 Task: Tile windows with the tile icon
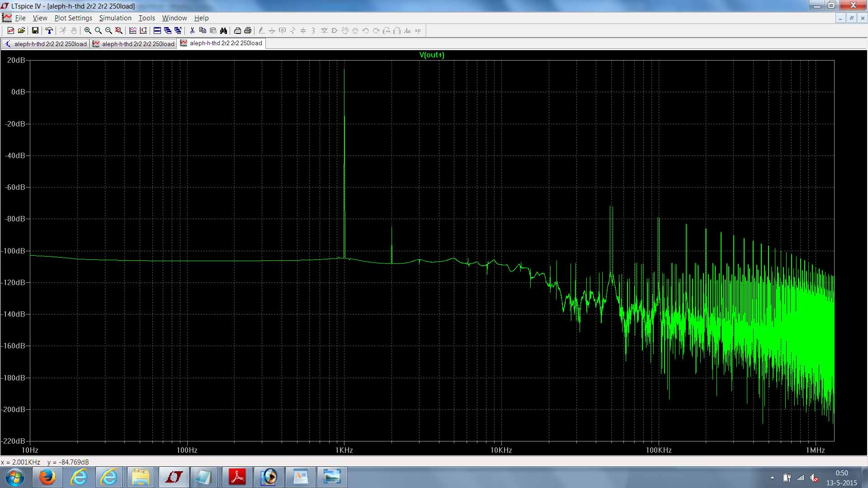point(157,31)
